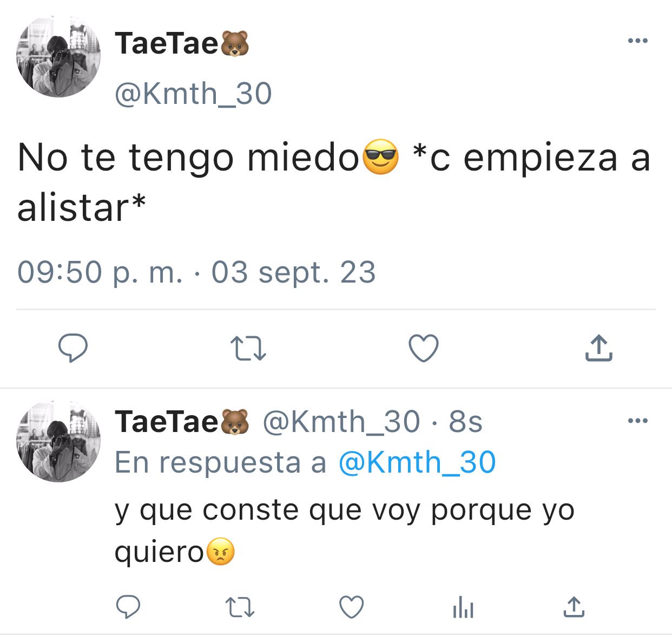
Task: Like the reply tweet with heart icon
Action: pos(351,607)
